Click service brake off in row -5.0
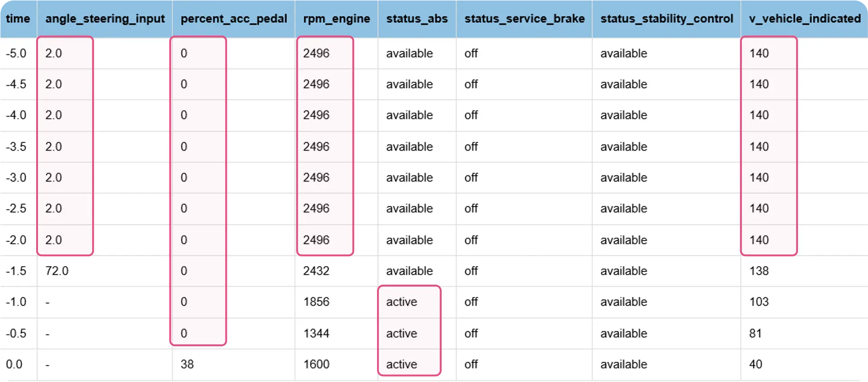 coord(471,53)
